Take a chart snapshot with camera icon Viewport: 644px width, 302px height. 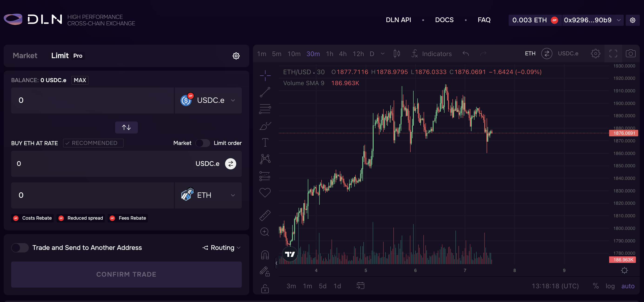pos(631,54)
